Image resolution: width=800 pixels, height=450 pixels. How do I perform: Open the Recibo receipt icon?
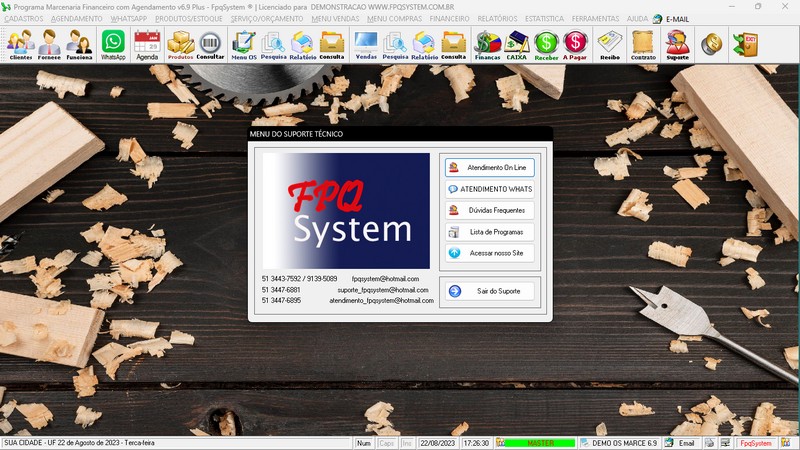click(x=610, y=45)
